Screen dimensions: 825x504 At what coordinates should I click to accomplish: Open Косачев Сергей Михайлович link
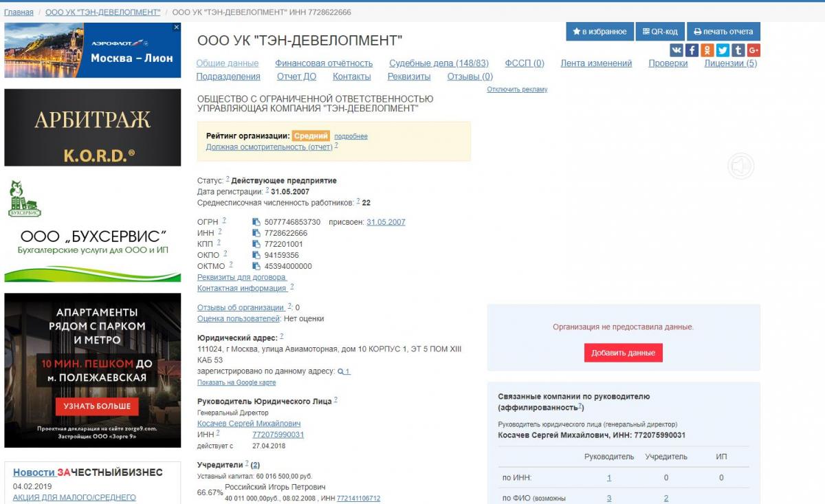click(x=249, y=424)
